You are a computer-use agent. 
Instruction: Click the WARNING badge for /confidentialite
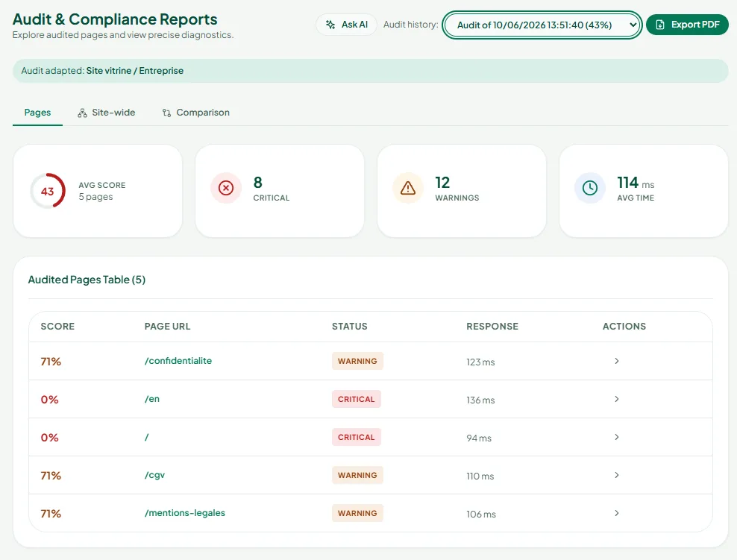coord(357,361)
